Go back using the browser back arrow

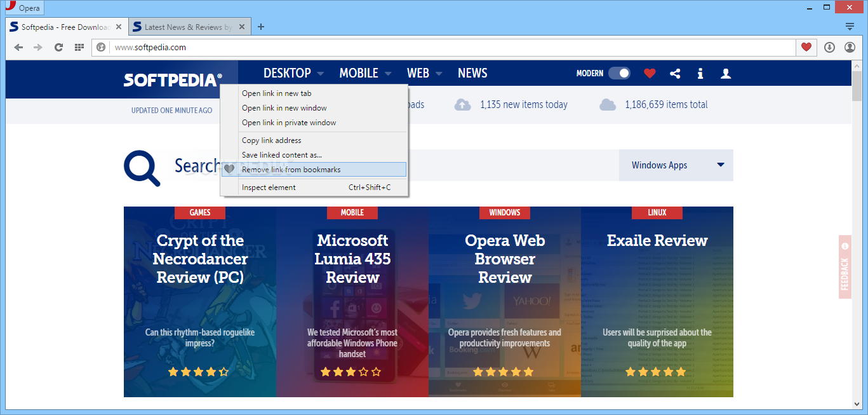tap(19, 47)
